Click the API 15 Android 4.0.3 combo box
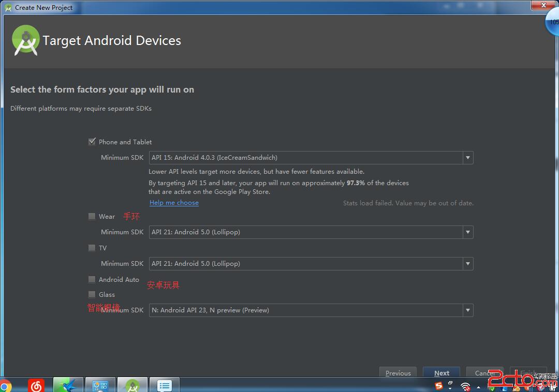The width and height of the screenshot is (559, 392). tap(311, 158)
